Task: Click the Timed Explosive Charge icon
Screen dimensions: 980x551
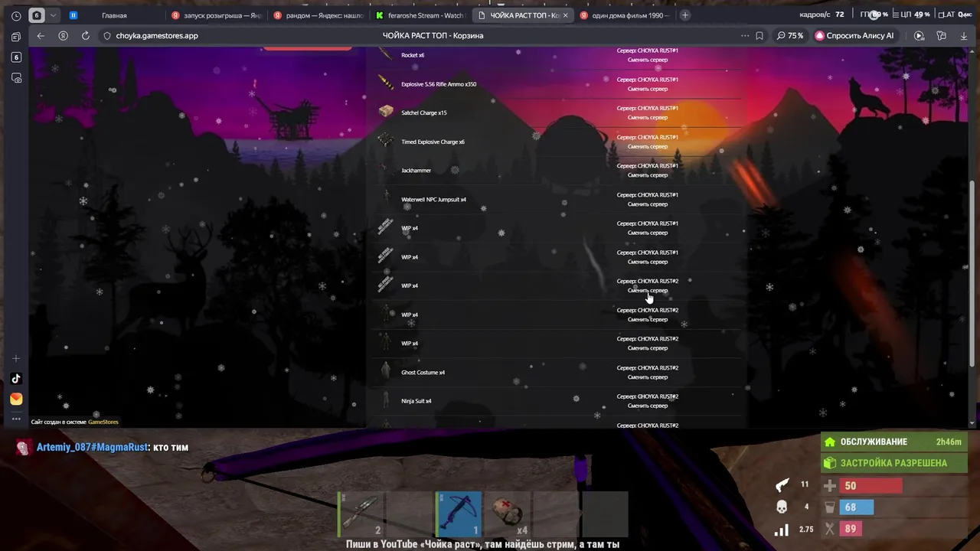Action: click(x=386, y=142)
